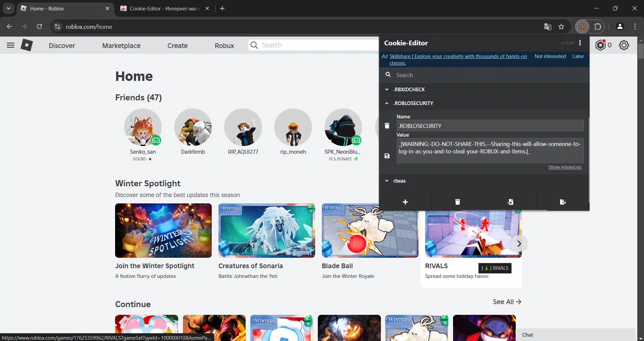Open the Robux menu
This screenshot has height=341, width=644.
(x=224, y=45)
